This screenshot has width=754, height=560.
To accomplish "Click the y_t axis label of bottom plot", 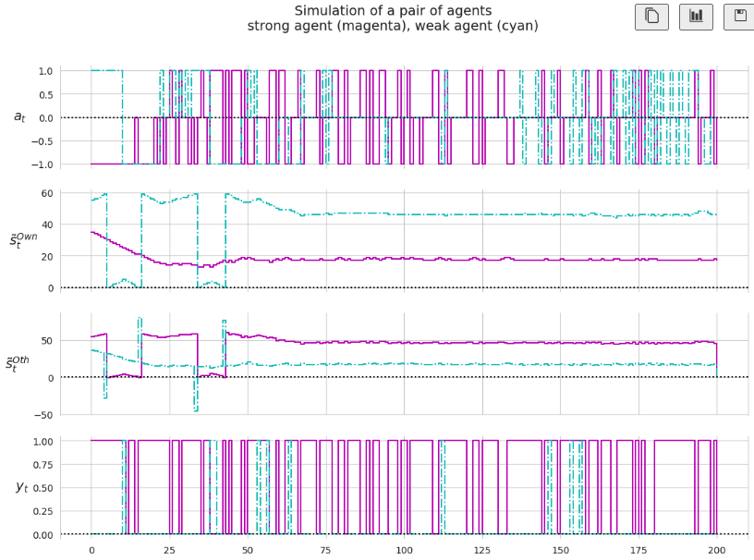I will tap(21, 487).
